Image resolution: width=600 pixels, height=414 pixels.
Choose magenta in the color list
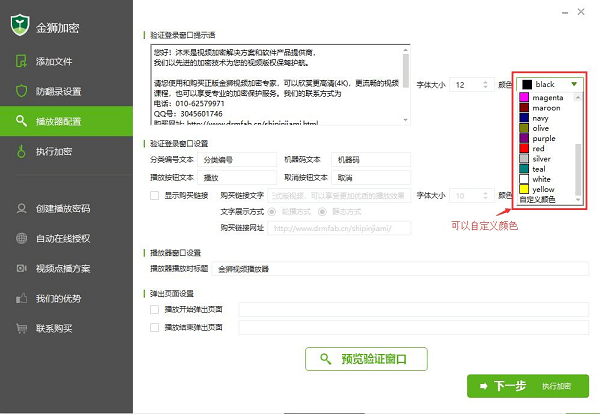pos(546,98)
